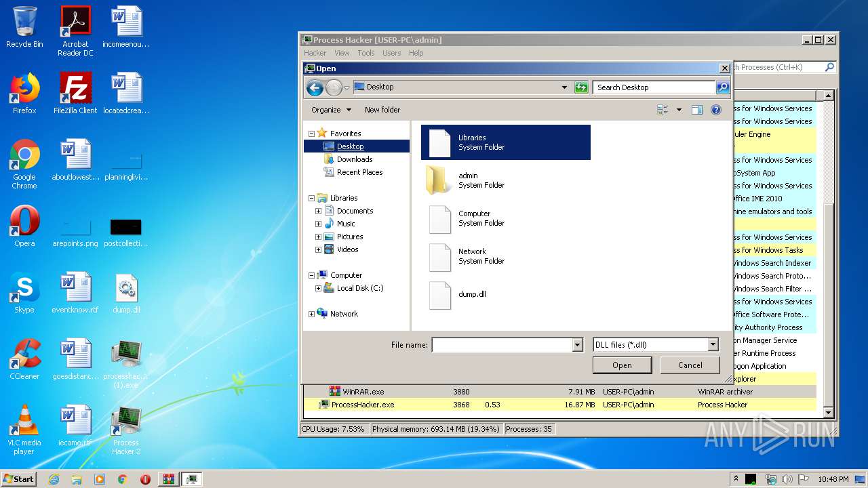
Task: Open Opera desktop shortcut
Action: pos(24,226)
